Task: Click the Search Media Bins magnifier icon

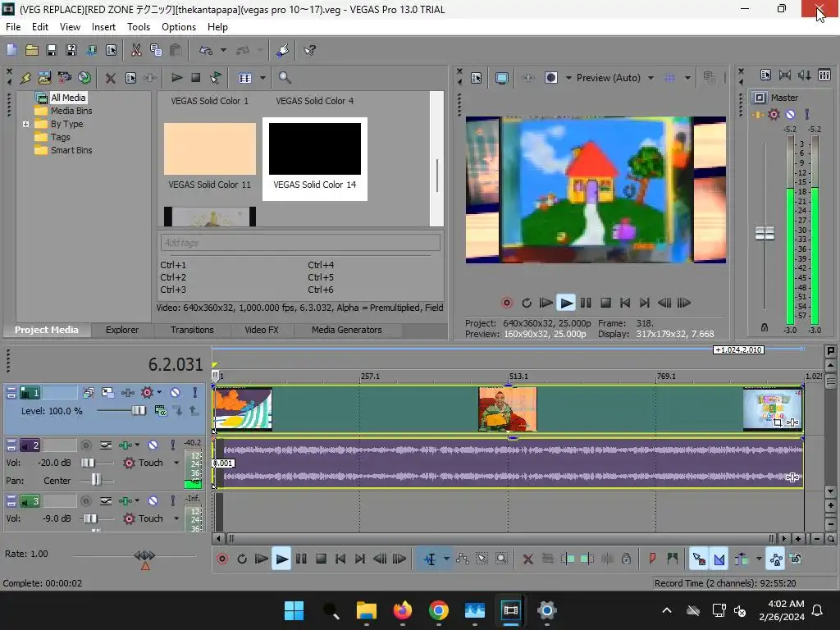Action: tap(285, 78)
